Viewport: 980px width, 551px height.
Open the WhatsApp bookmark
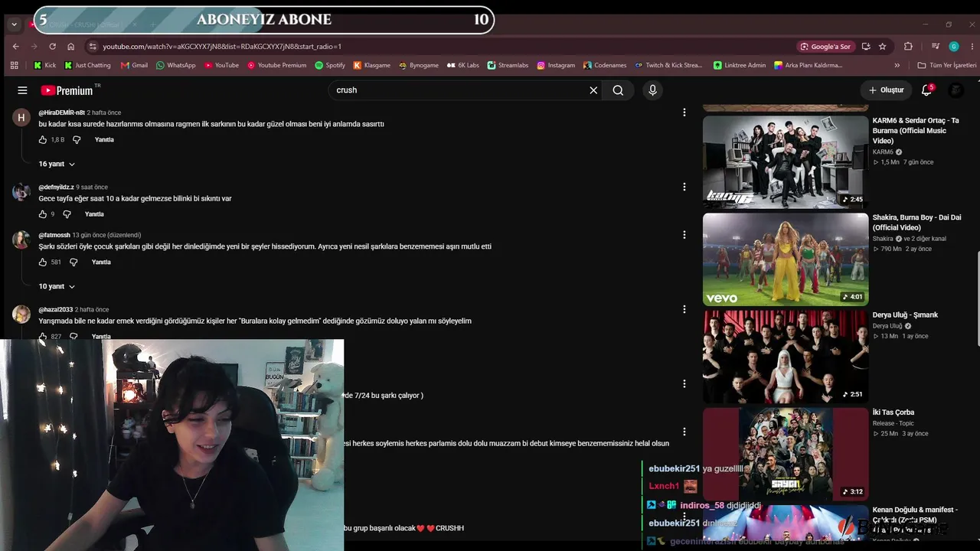click(175, 65)
